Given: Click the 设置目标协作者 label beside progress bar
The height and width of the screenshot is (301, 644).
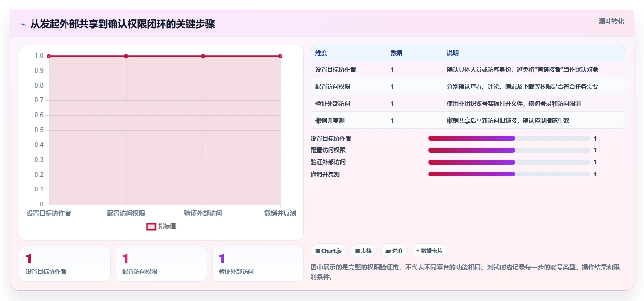Looking at the screenshot, I should 331,138.
